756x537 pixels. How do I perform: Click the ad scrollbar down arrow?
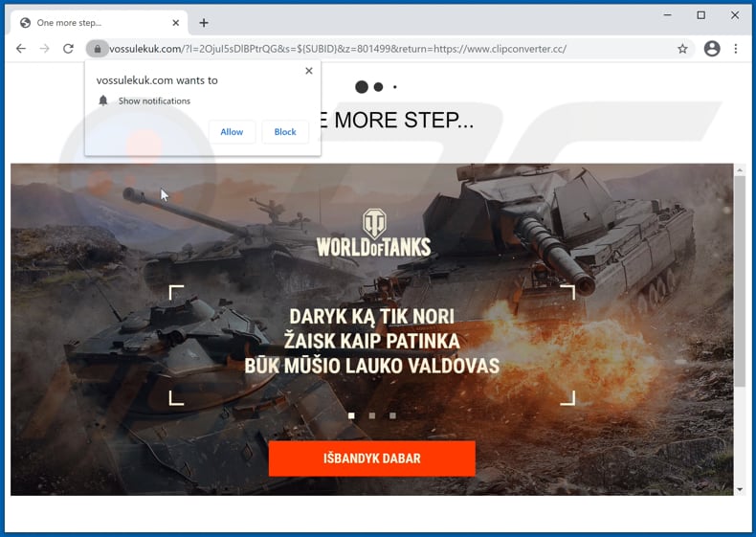tap(740, 490)
